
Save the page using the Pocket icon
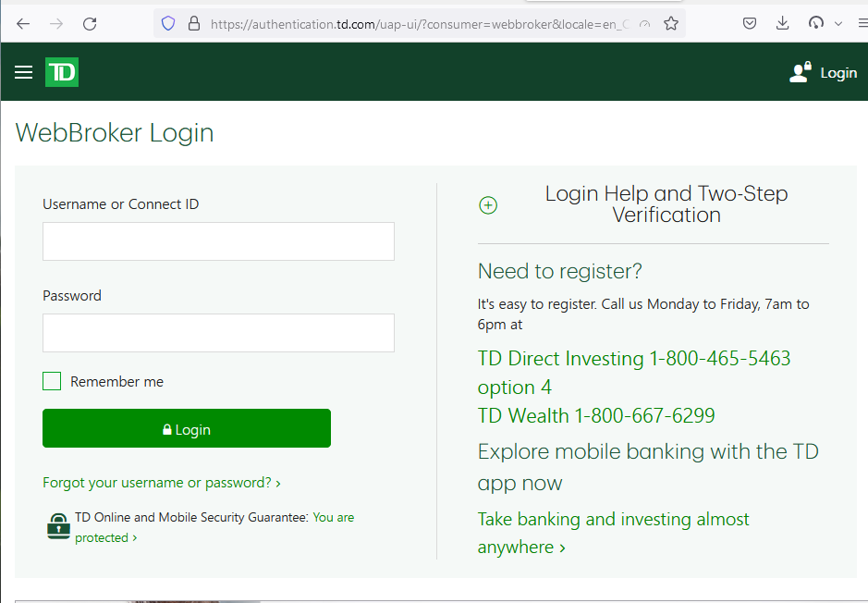coord(750,23)
